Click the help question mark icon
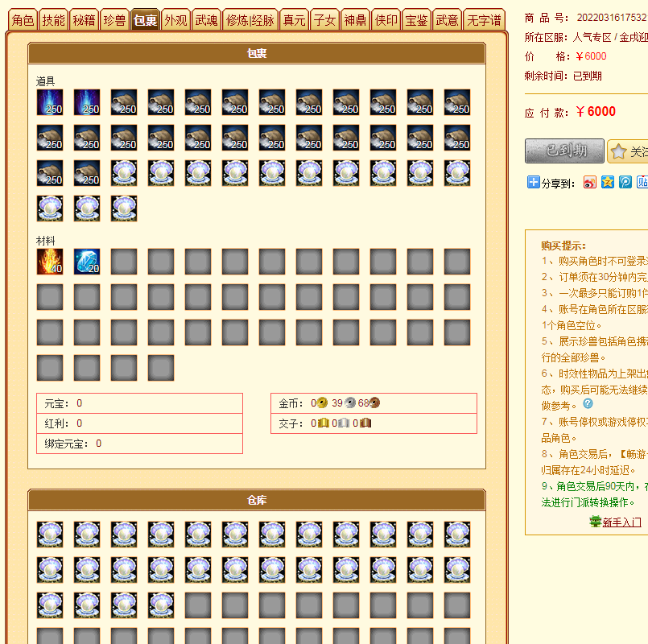Screen dimensions: 648x644 pos(588,404)
